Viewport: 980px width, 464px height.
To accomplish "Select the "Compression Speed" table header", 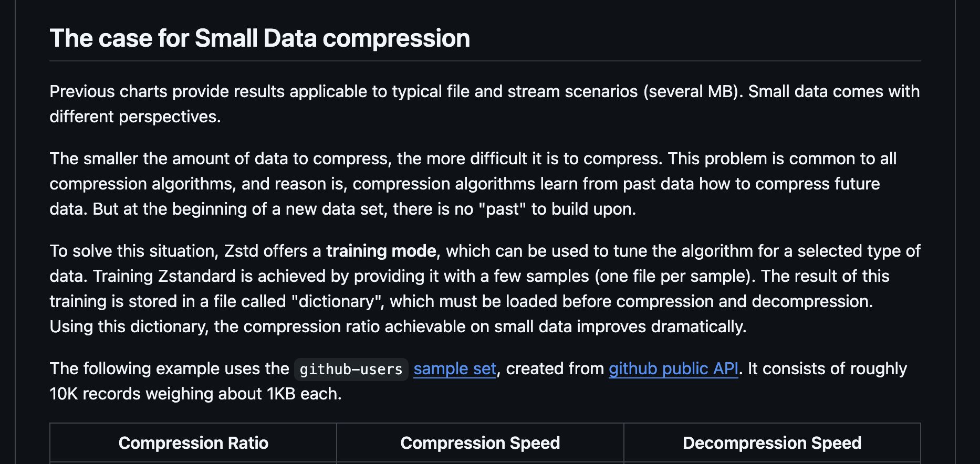I will click(x=480, y=443).
